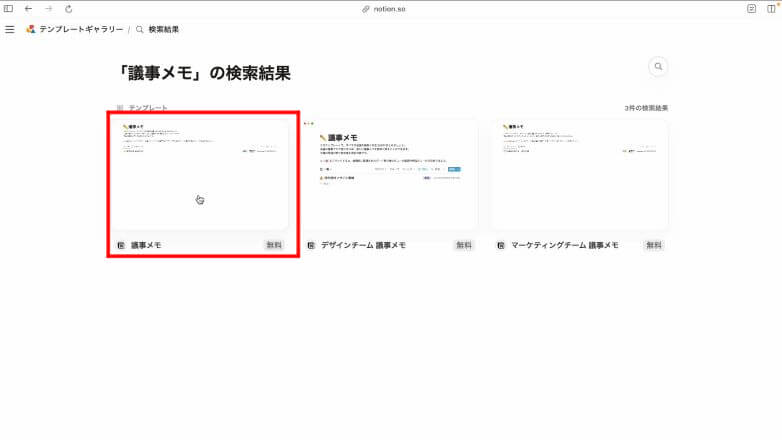The height and width of the screenshot is (440, 782).
Task: Open テンプレートギャラリー breadcrumb link
Action: (x=81, y=29)
